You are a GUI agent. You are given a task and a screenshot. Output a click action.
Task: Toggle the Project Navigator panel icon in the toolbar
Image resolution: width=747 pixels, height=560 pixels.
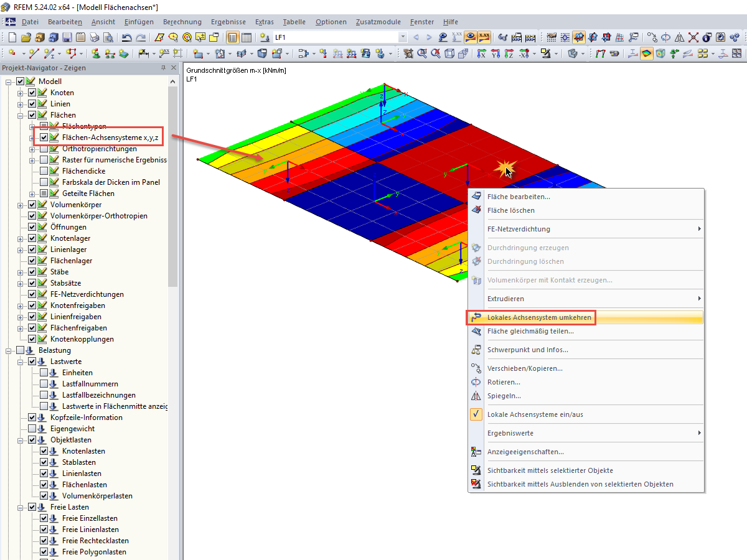(232, 37)
